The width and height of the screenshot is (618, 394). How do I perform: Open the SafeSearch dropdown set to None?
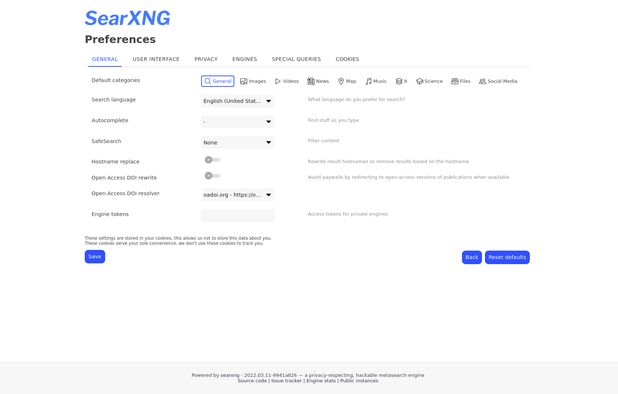pyautogui.click(x=238, y=143)
